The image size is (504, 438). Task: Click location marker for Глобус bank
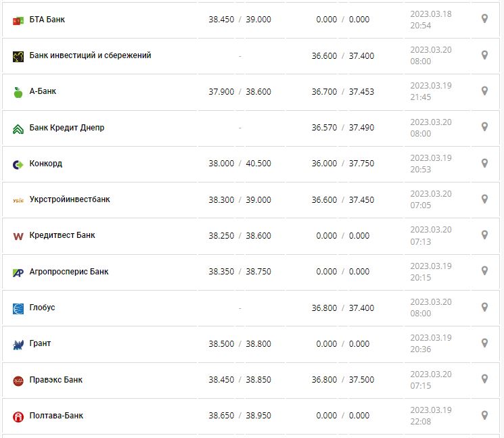(x=484, y=307)
